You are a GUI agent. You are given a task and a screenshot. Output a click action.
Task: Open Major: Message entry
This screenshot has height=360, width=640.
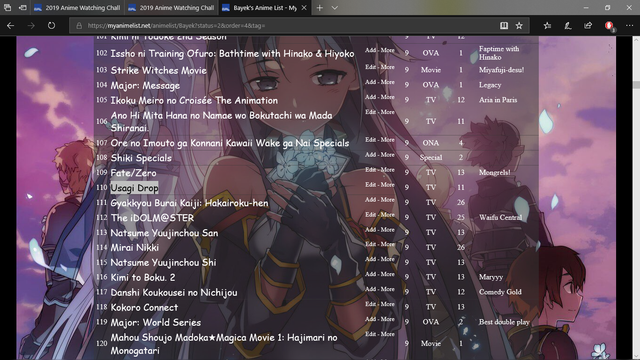coord(145,86)
